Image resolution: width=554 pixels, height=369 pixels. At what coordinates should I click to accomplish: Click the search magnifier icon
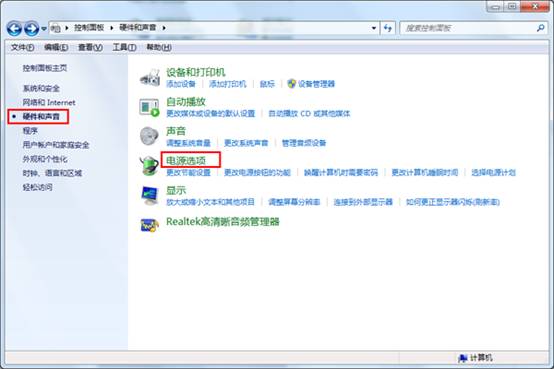point(540,28)
